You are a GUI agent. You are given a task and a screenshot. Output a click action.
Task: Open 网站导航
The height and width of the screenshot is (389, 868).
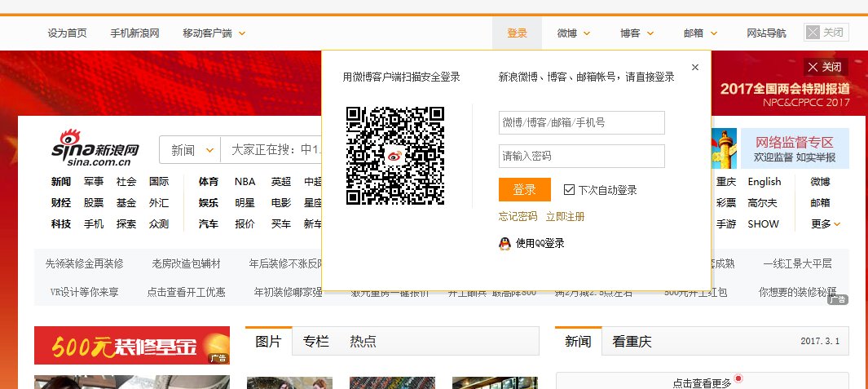coord(766,33)
